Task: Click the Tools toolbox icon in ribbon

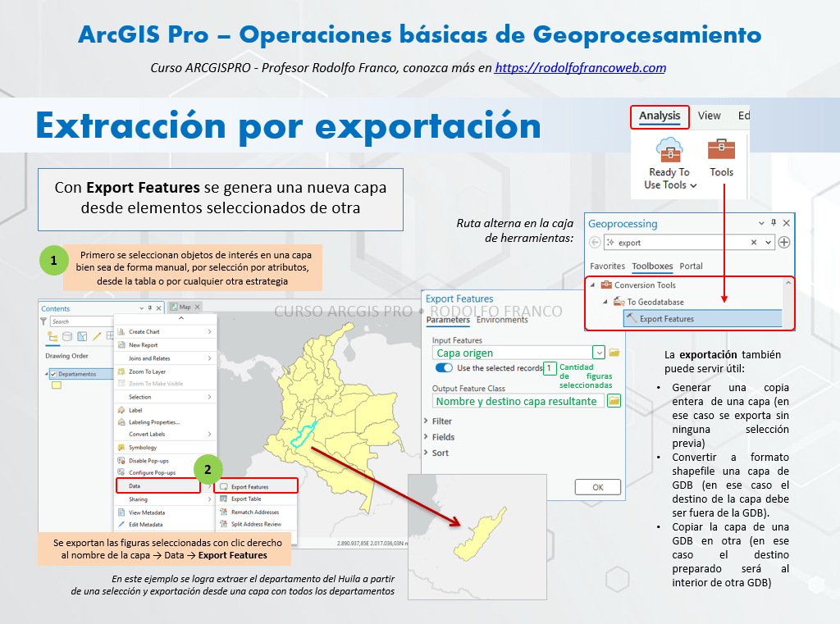Action: pos(721,151)
